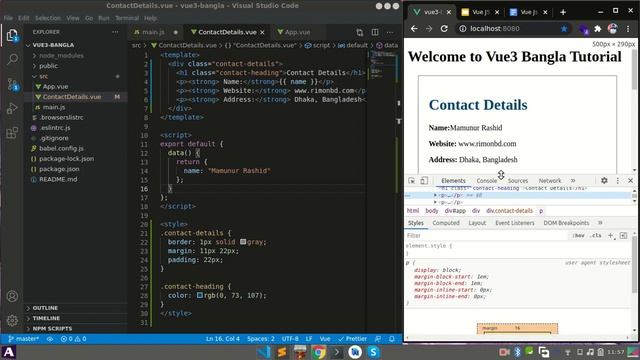Switch to App.vue editor tab
This screenshot has width=640, height=360.
point(297,32)
